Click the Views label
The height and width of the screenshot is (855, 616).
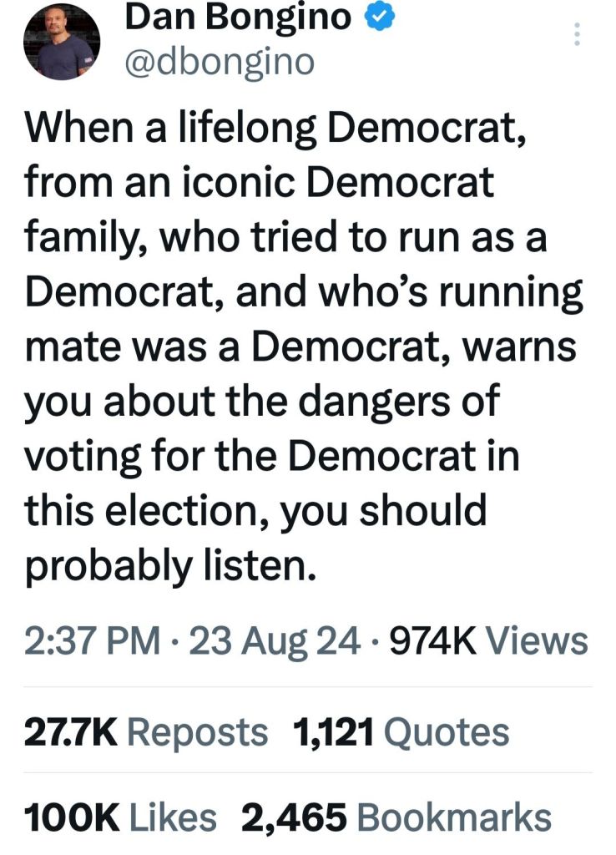pyautogui.click(x=537, y=641)
